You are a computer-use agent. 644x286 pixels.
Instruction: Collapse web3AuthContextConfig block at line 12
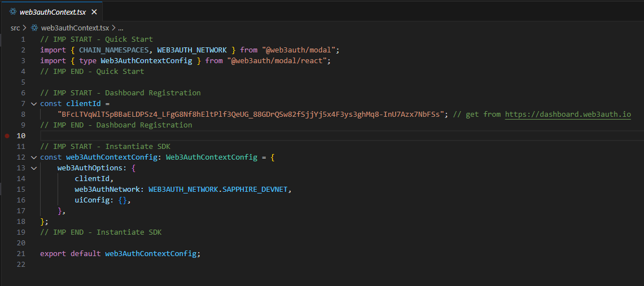click(x=33, y=157)
